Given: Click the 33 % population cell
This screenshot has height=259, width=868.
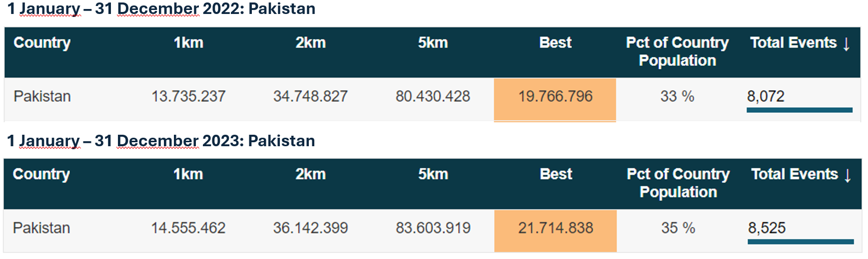Looking at the screenshot, I should (x=677, y=96).
